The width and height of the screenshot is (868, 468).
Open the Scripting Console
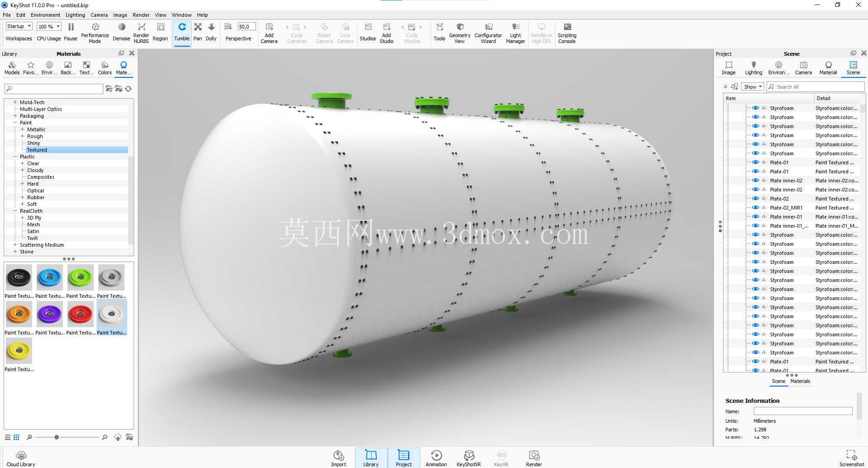click(567, 33)
